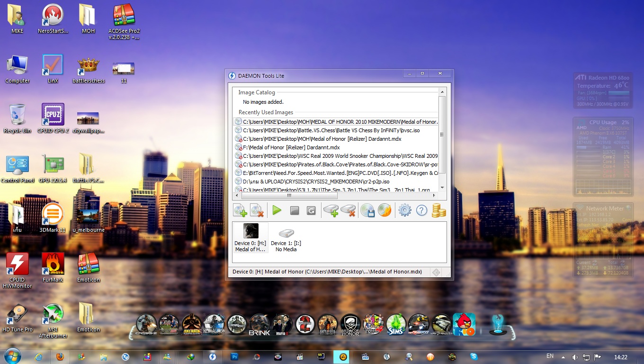Screen dimensions: 644x364
Task: Click the system tray volume speaker icon
Action: coord(575,357)
